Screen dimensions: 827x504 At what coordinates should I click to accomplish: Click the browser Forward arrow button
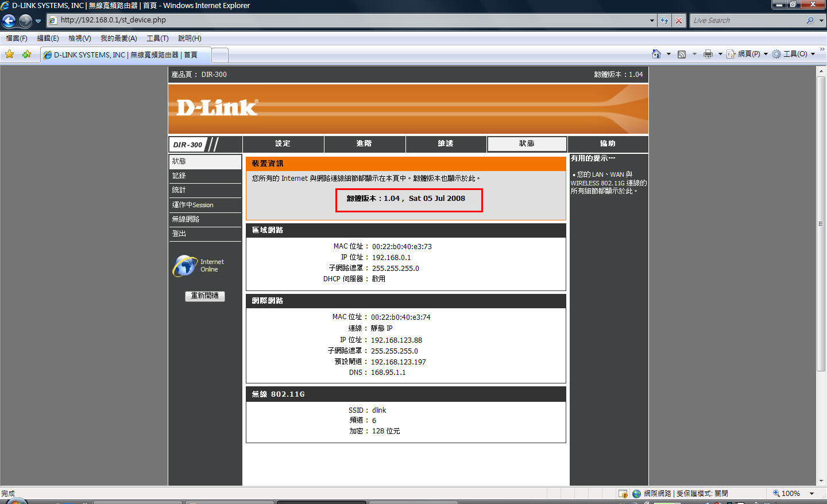click(x=25, y=21)
